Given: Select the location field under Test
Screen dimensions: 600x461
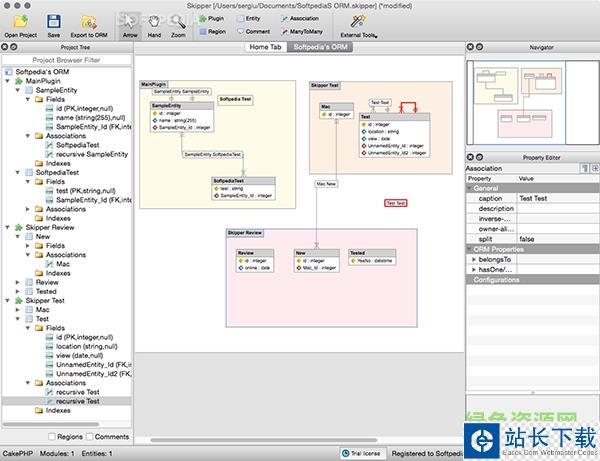Looking at the screenshot, I should pyautogui.click(x=85, y=346).
